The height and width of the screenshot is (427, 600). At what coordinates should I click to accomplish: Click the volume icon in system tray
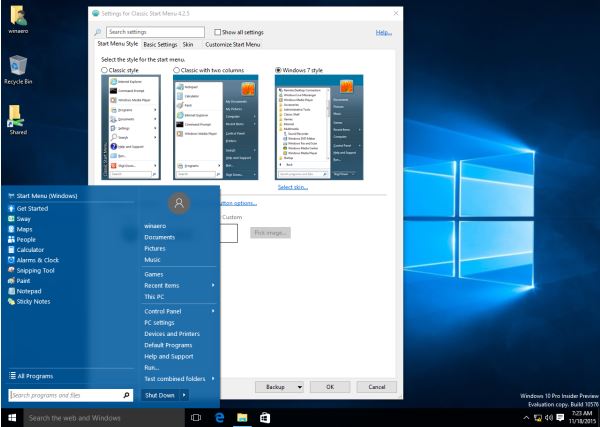549,417
